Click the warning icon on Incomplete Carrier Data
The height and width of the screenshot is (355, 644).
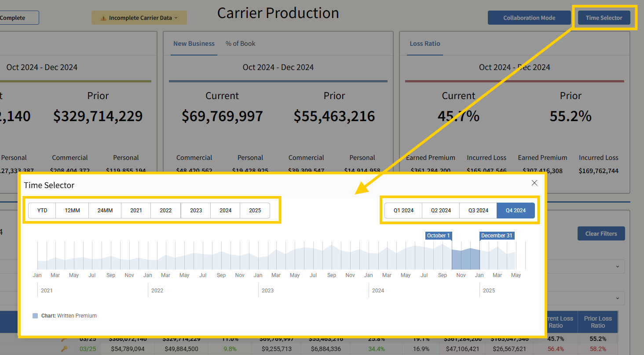tap(103, 18)
